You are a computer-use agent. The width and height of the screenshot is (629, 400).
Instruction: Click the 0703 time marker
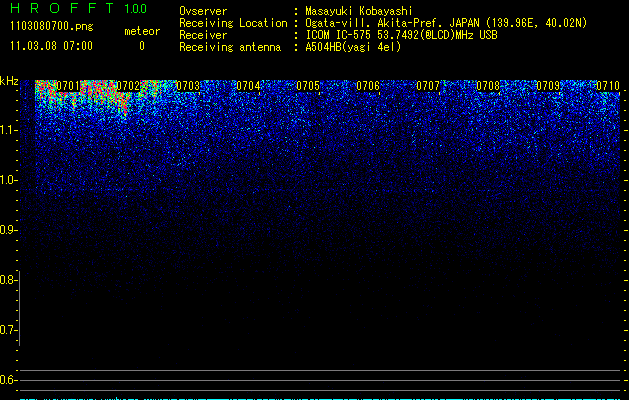pos(188,86)
